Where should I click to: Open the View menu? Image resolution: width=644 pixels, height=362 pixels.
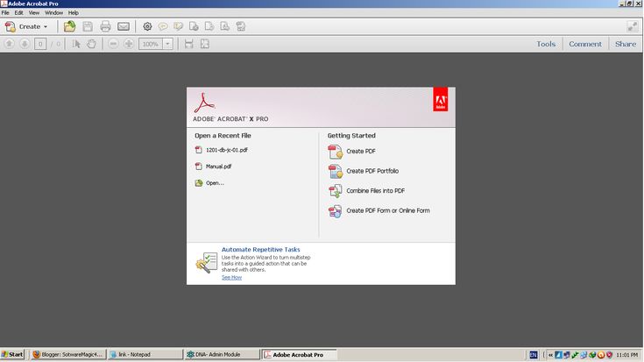34,13
